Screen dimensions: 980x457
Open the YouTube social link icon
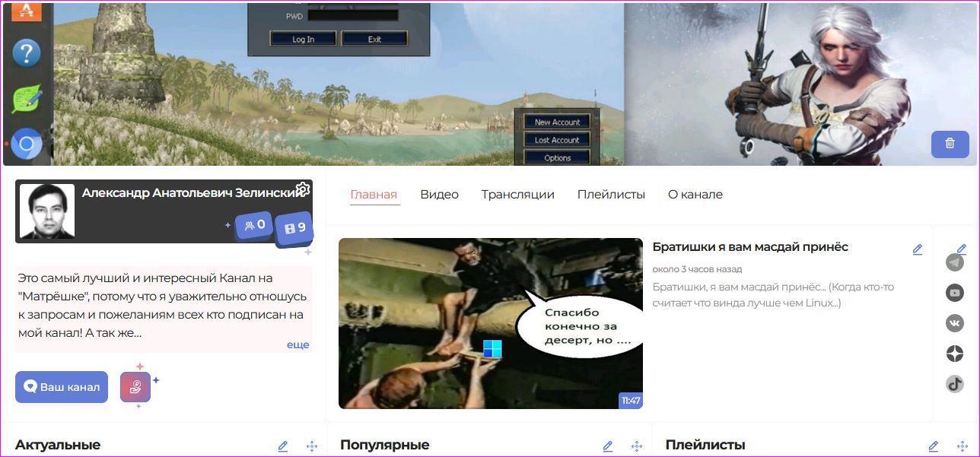pyautogui.click(x=955, y=293)
